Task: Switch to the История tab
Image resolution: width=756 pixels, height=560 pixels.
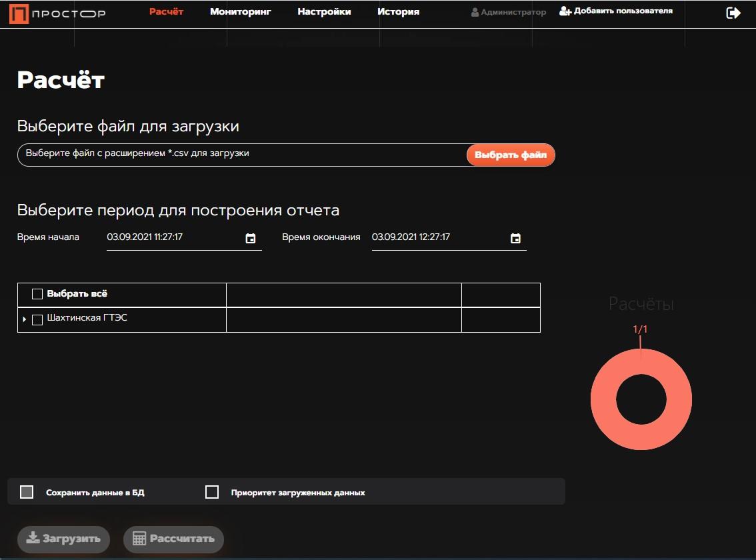Action: pyautogui.click(x=398, y=12)
